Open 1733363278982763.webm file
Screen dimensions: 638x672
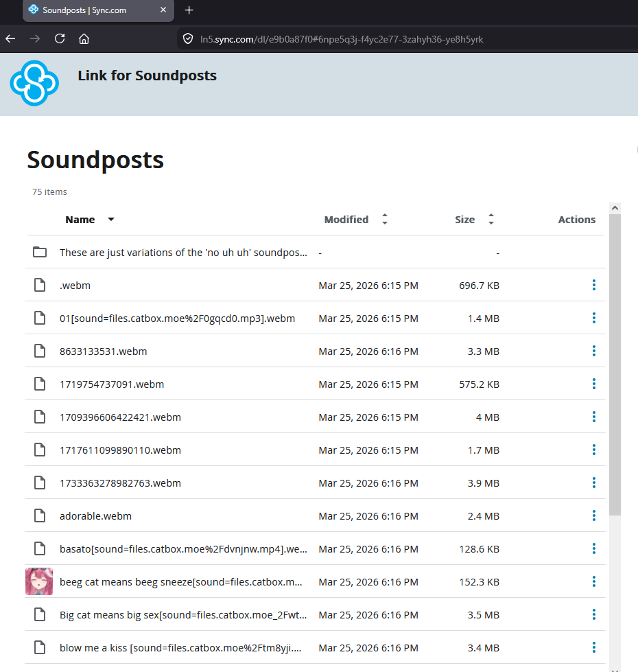click(x=120, y=483)
